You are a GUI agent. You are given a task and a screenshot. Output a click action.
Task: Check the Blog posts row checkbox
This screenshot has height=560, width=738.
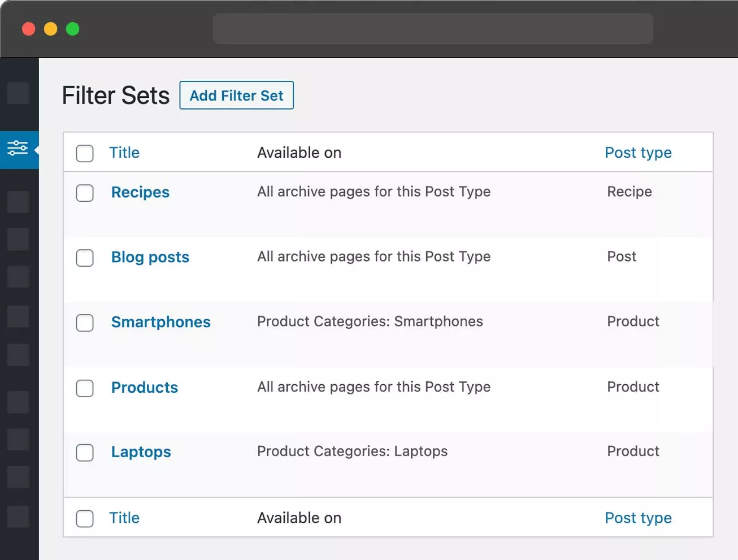tap(85, 258)
